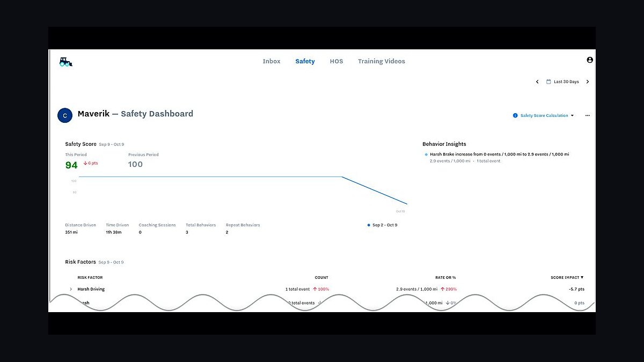Click the Repeat Behaviors label
The height and width of the screenshot is (362, 644).
243,225
